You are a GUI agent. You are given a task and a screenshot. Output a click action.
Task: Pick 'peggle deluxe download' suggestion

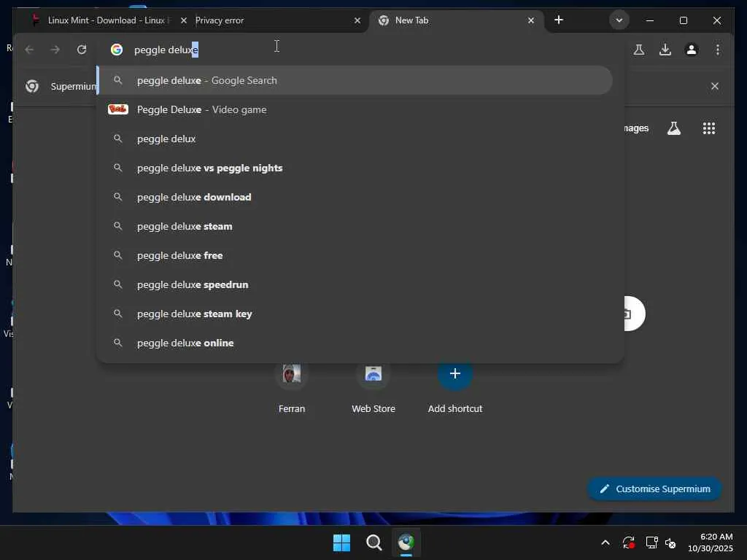355,197
